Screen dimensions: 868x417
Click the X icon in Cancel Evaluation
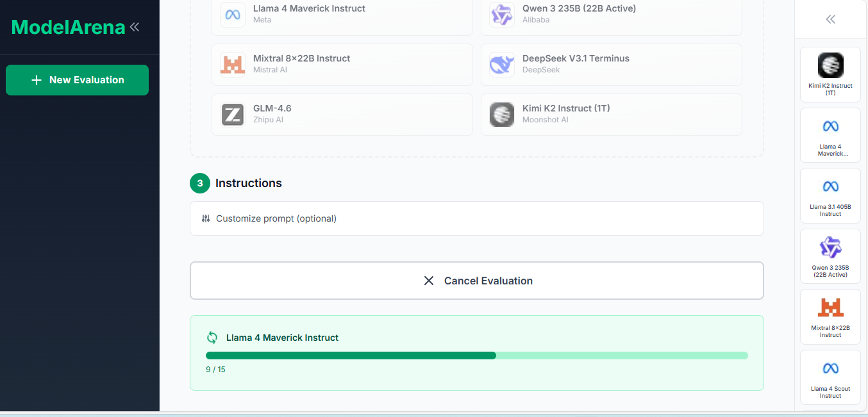pyautogui.click(x=429, y=281)
